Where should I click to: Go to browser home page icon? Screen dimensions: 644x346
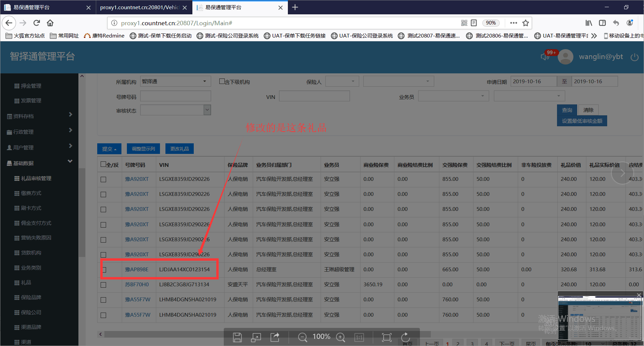click(x=50, y=23)
